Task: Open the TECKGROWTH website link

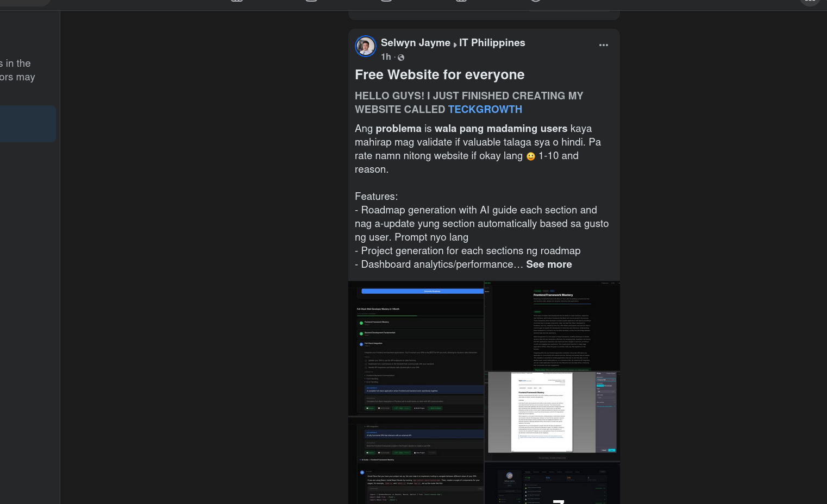Action: pos(485,109)
